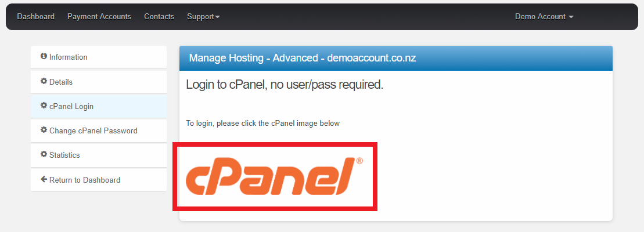Click the gear icon for Change cPanel Password
The image size is (644, 232).
click(x=44, y=130)
